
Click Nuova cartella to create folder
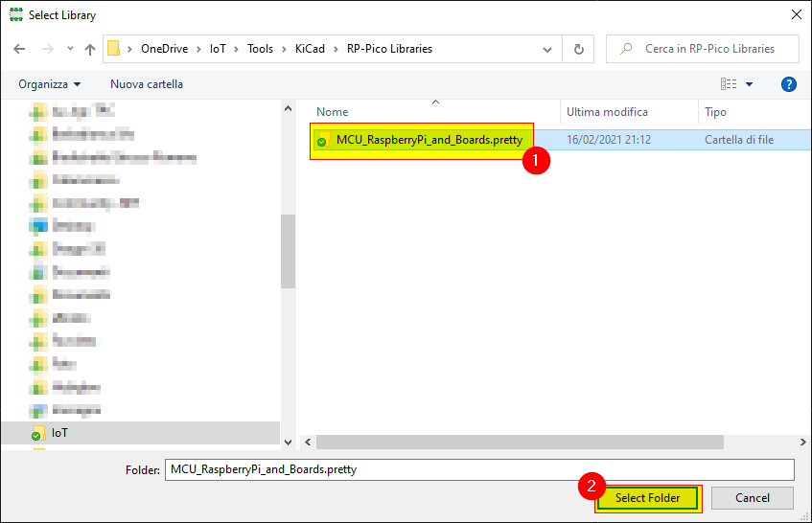pyautogui.click(x=146, y=84)
